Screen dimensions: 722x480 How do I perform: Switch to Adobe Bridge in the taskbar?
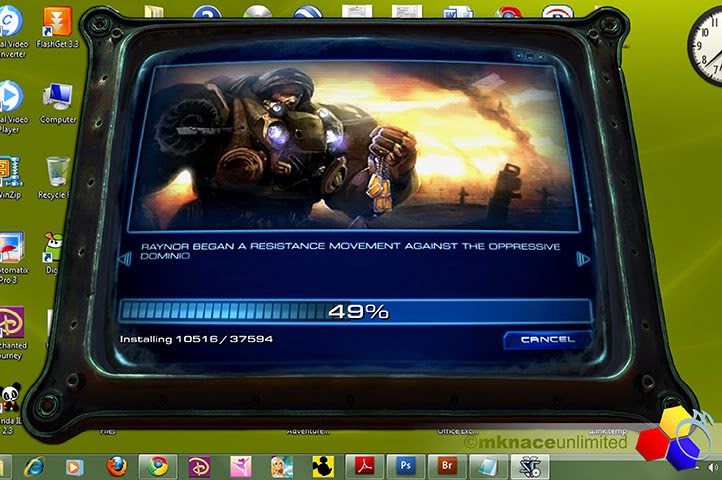[x=447, y=467]
